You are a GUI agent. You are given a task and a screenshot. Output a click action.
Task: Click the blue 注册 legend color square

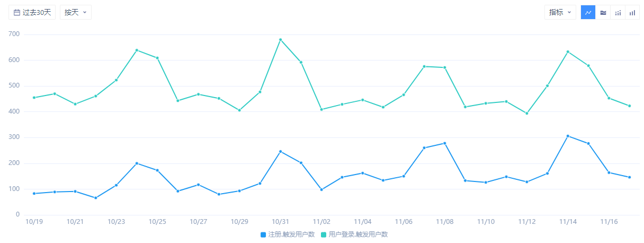pyautogui.click(x=263, y=234)
